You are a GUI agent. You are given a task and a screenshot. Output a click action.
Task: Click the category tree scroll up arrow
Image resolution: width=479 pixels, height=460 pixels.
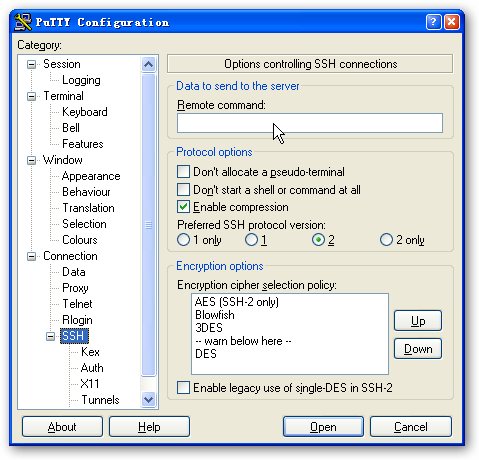tap(148, 64)
